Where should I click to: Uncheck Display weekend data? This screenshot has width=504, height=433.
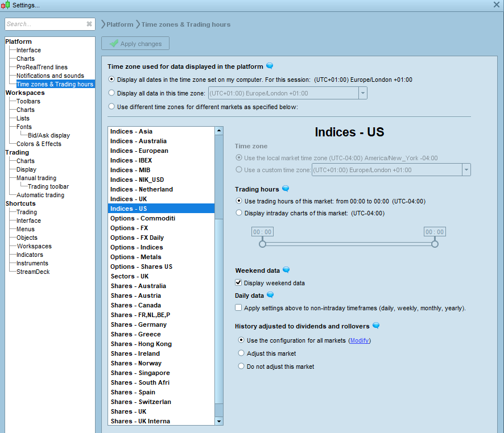[x=239, y=283]
